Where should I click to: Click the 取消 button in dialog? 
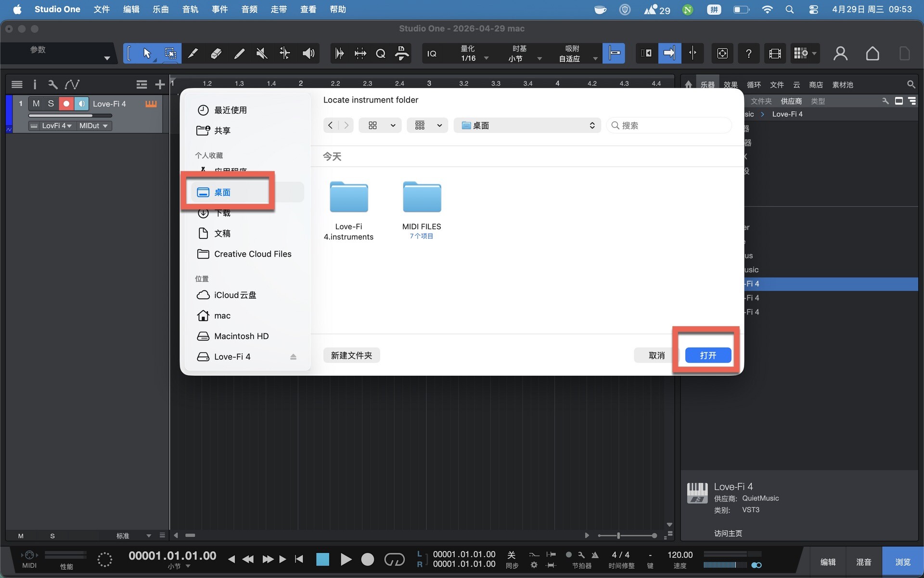(656, 355)
